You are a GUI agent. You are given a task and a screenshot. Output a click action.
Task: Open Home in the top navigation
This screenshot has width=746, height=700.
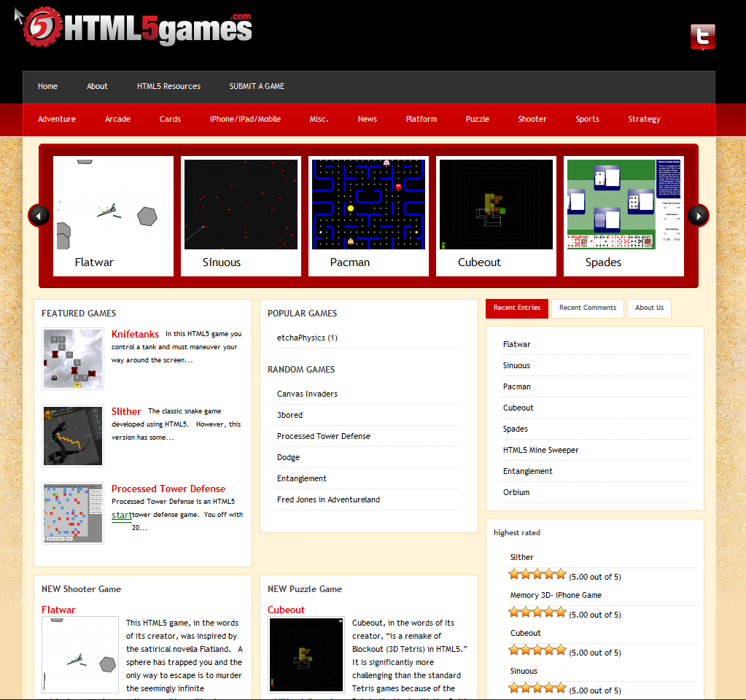47,86
